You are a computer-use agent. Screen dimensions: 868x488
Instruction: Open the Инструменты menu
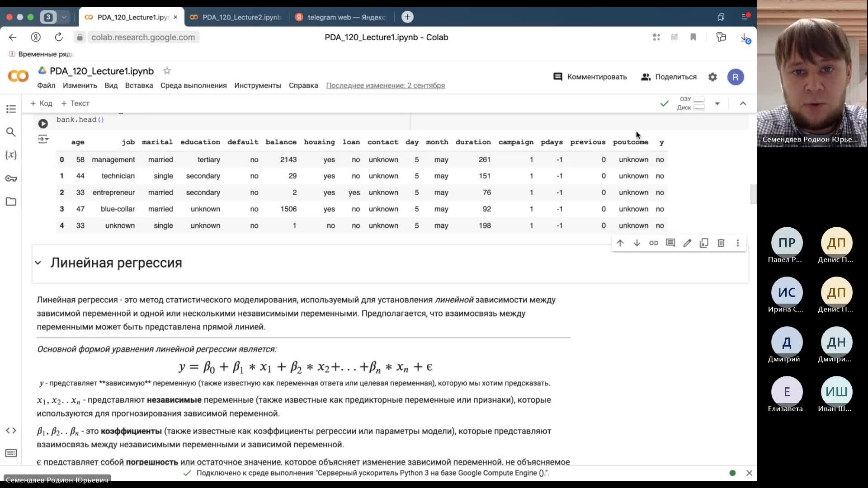coord(258,85)
